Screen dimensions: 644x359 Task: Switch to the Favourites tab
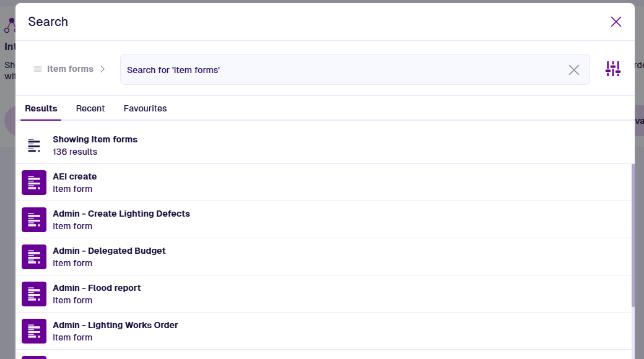click(145, 108)
